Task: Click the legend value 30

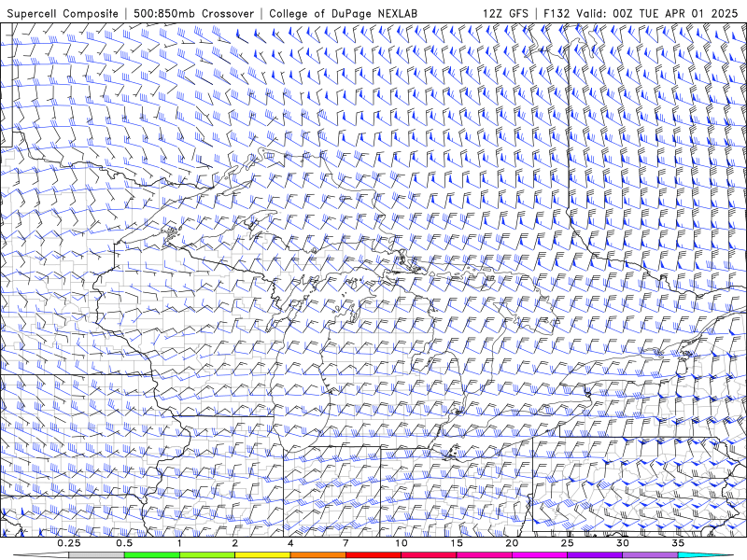Action: [622, 543]
